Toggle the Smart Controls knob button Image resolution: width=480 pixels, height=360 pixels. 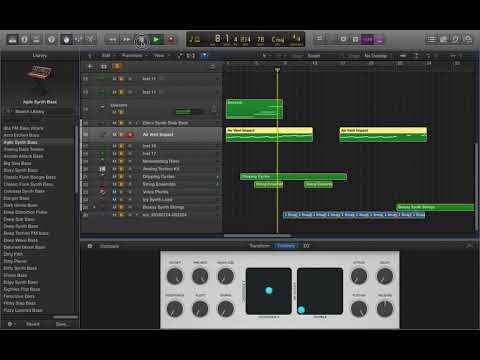click(66, 40)
